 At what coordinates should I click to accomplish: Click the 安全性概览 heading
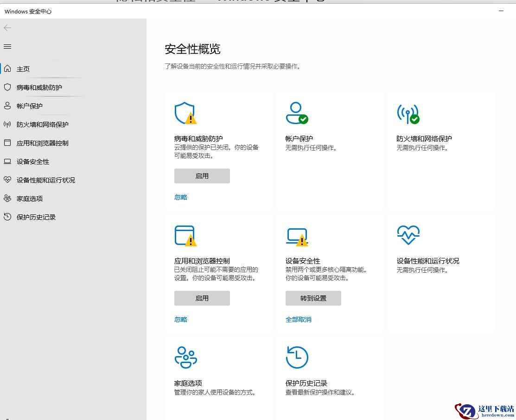(x=192, y=49)
